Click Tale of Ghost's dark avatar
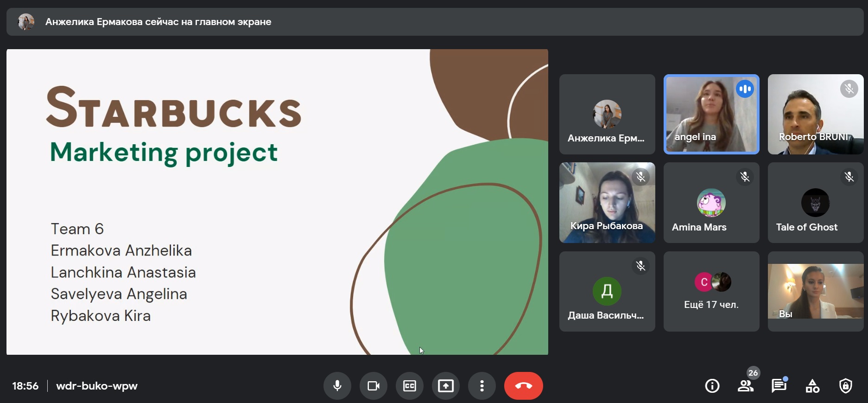 point(816,203)
